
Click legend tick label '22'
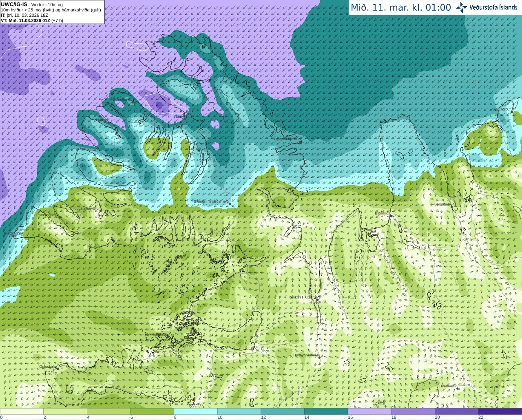(481, 417)
